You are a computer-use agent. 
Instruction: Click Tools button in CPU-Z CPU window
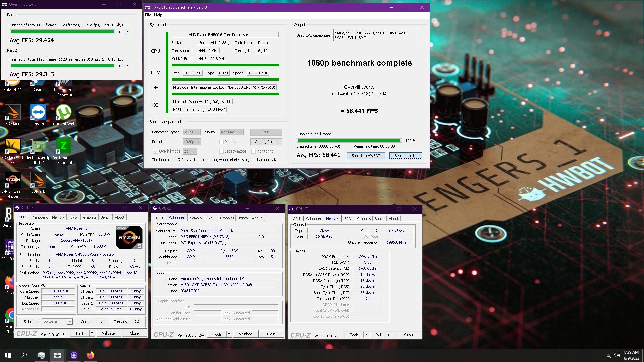[x=80, y=333]
